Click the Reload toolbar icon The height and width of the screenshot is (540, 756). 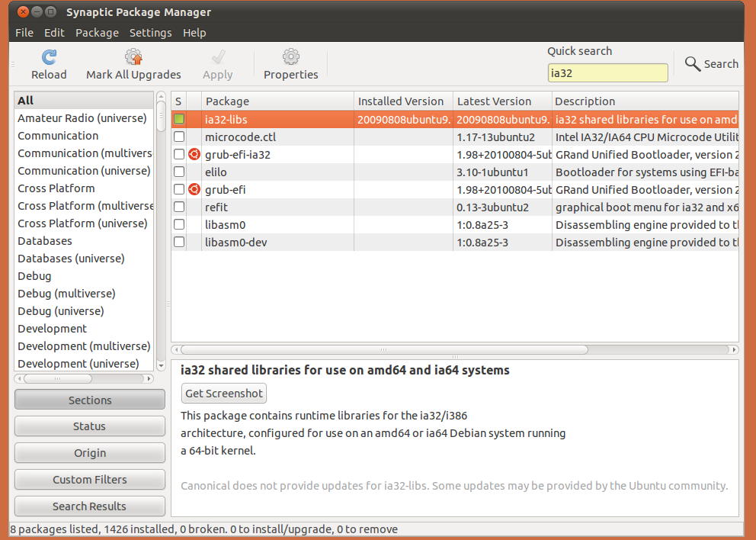pos(49,57)
